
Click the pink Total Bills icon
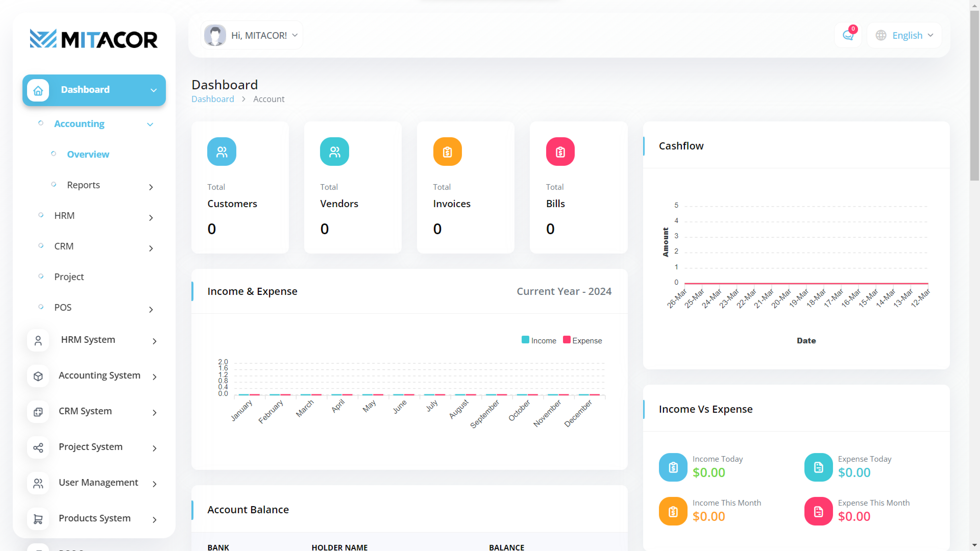point(560,152)
